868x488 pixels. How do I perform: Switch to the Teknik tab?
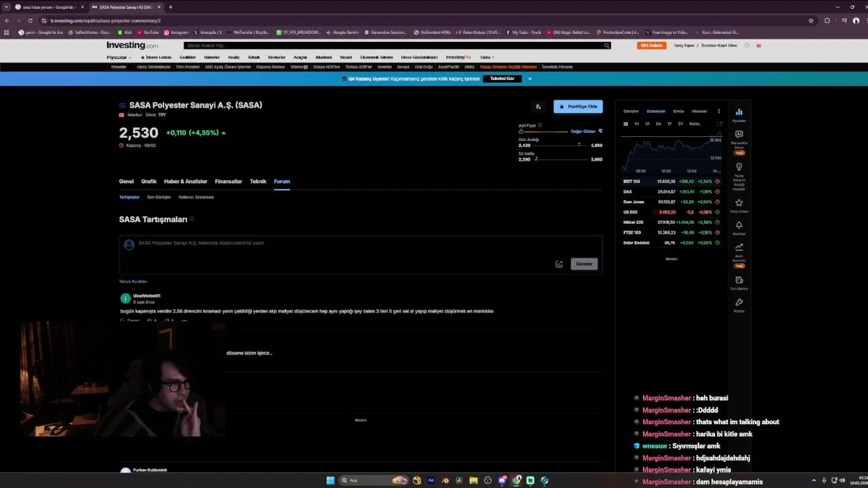pyautogui.click(x=258, y=182)
